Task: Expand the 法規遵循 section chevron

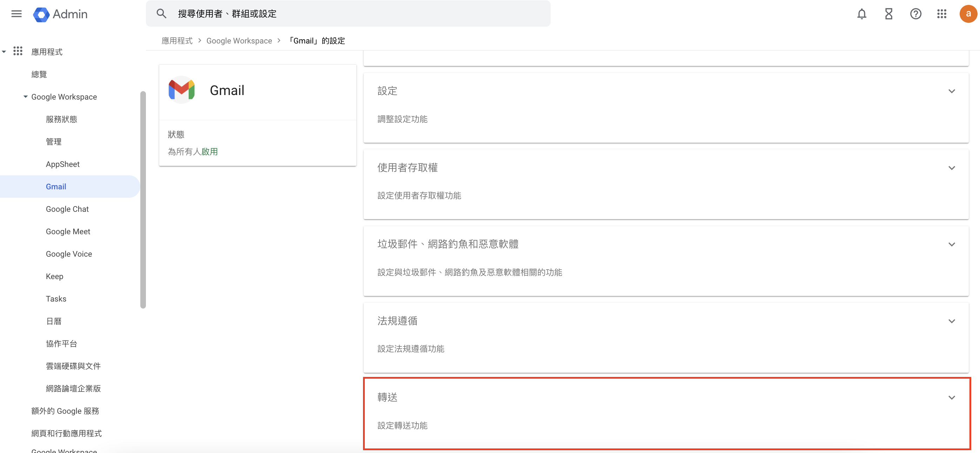Action: [952, 321]
